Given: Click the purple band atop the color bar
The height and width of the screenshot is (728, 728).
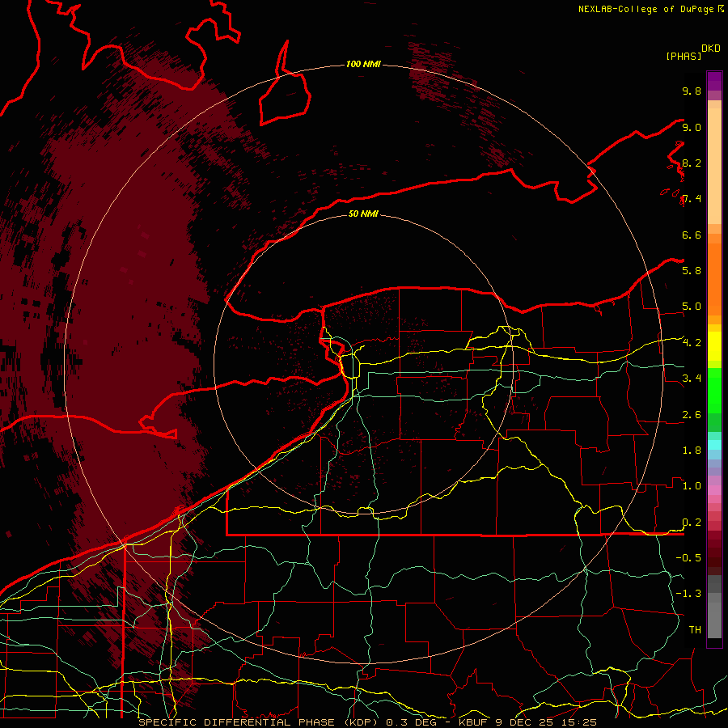Looking at the screenshot, I should [x=714, y=81].
